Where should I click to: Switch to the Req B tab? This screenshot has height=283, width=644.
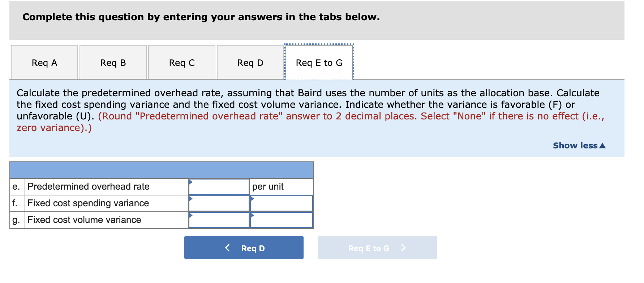pyautogui.click(x=113, y=62)
